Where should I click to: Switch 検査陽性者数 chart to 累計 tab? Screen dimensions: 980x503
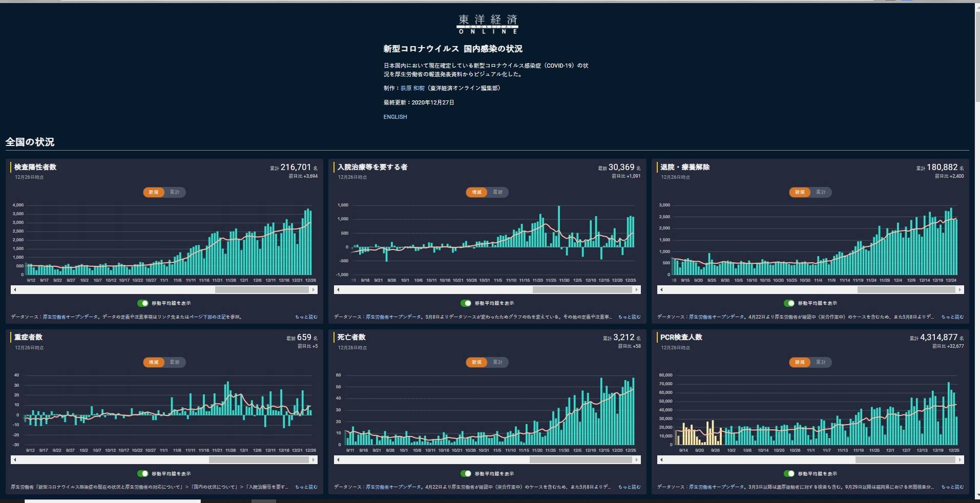point(175,192)
